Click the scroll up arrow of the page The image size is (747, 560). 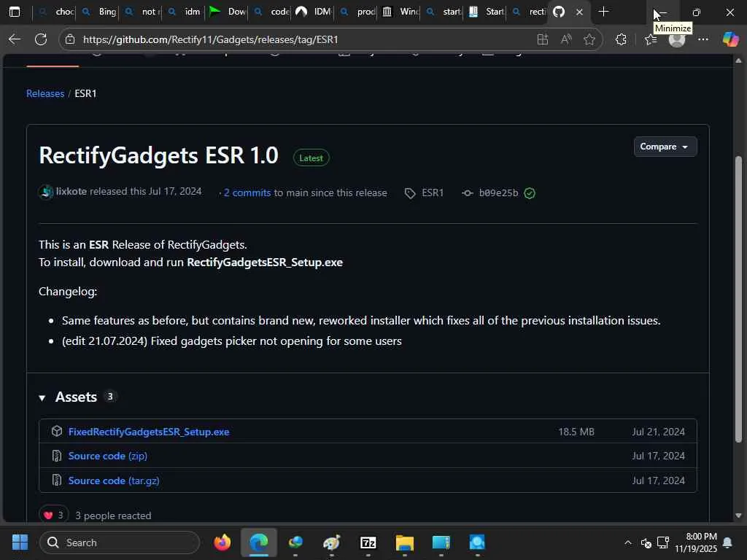[738, 61]
